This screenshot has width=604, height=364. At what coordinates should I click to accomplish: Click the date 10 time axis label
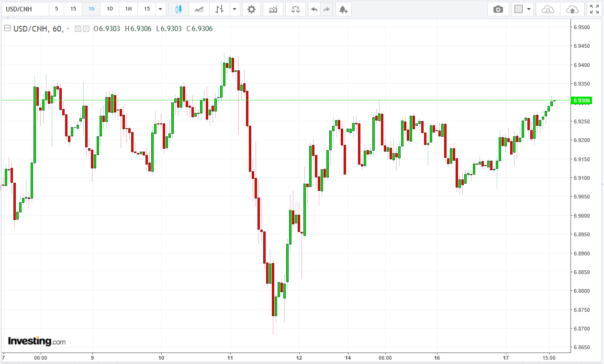(161, 358)
